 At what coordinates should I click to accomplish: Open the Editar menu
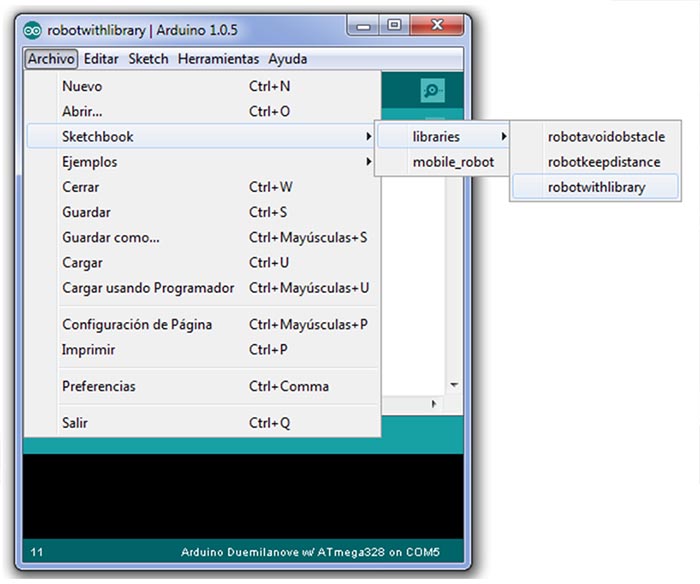coord(102,59)
